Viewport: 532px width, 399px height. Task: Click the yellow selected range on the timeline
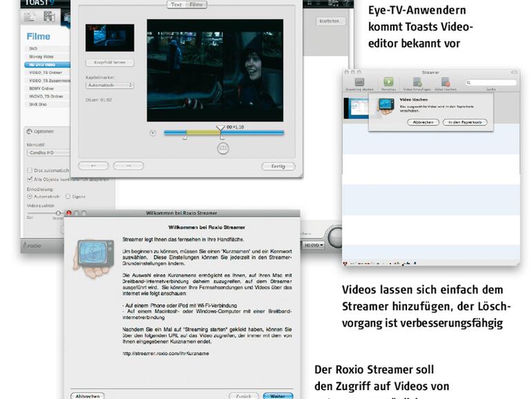(203, 133)
